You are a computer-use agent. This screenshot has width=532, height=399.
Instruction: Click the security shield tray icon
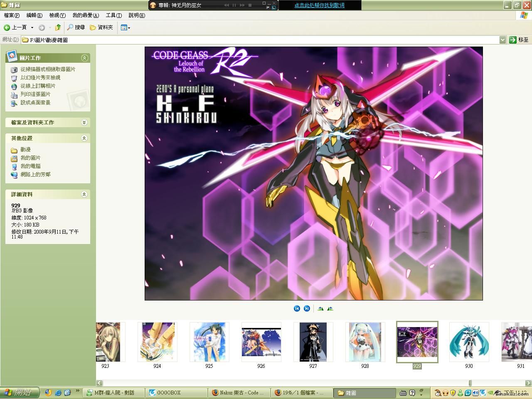click(453, 393)
